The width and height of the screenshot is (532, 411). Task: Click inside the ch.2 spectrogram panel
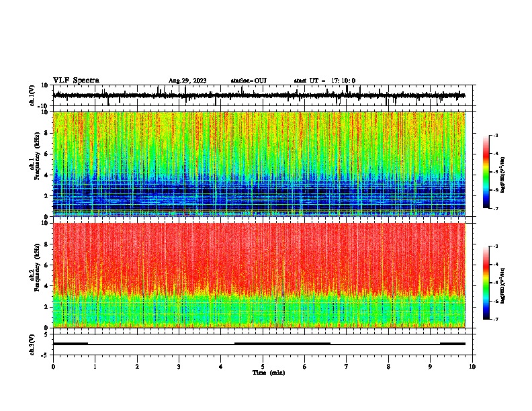pyautogui.click(x=259, y=275)
